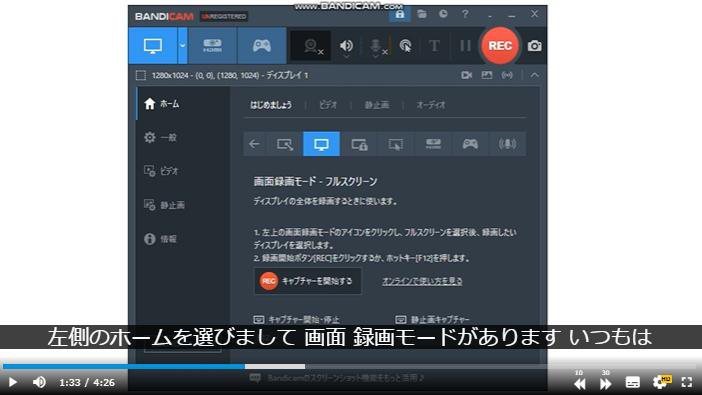Toggle subtitles button in player
The height and width of the screenshot is (395, 702).
coord(633,382)
